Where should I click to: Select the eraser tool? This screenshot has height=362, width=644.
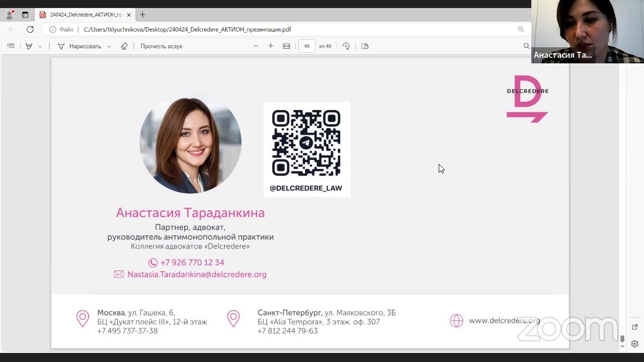(124, 46)
